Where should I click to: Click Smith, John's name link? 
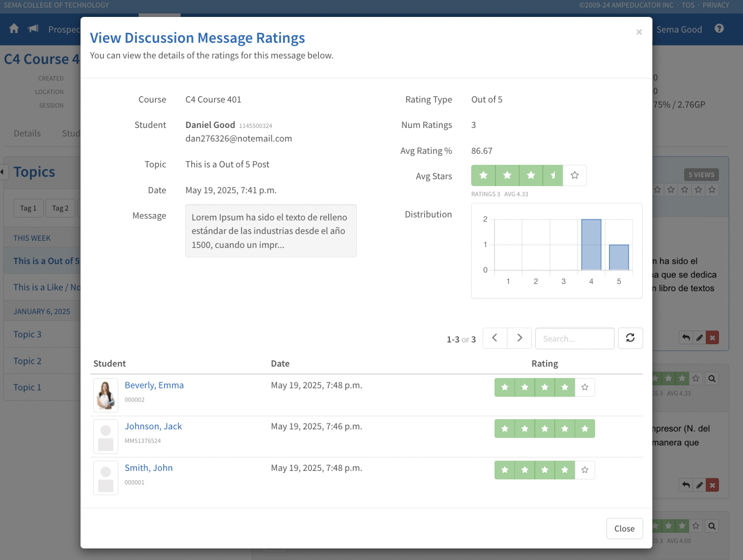149,468
